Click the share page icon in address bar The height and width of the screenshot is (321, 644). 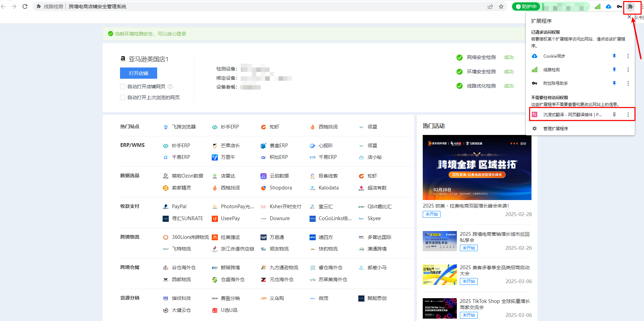[490, 6]
